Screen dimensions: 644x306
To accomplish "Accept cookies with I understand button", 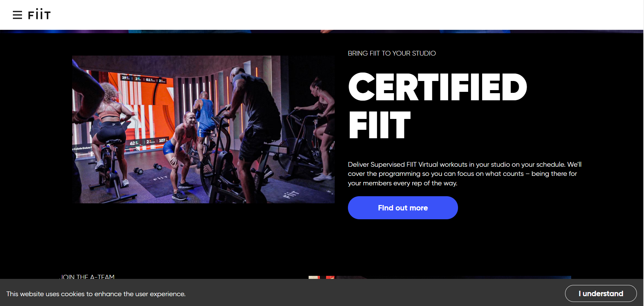I will tap(601, 293).
